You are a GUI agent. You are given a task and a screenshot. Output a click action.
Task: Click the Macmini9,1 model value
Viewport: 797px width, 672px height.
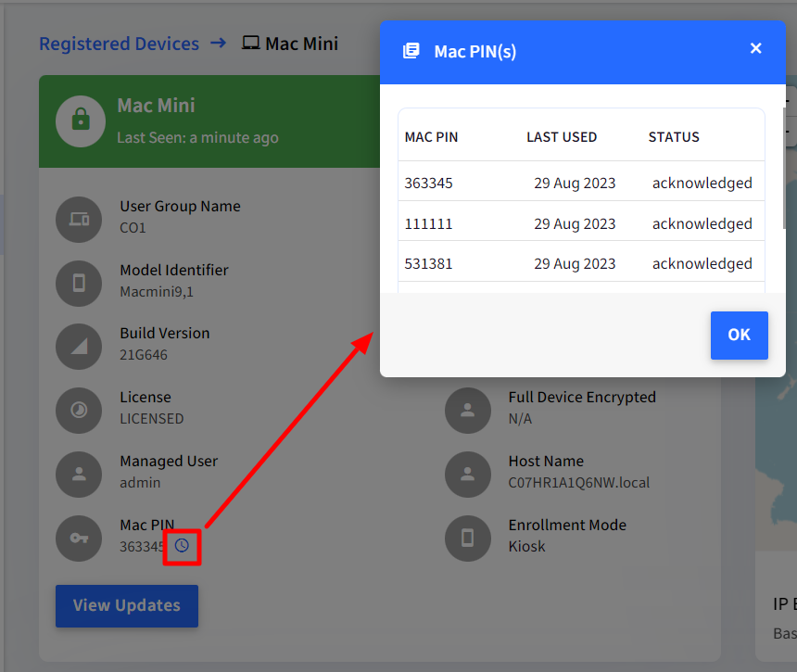pyautogui.click(x=157, y=292)
